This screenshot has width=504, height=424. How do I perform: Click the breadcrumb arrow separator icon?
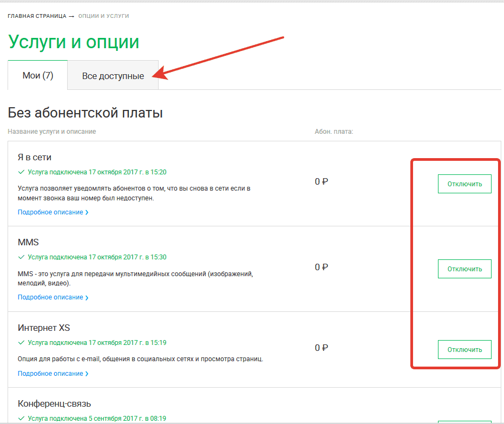pos(71,16)
